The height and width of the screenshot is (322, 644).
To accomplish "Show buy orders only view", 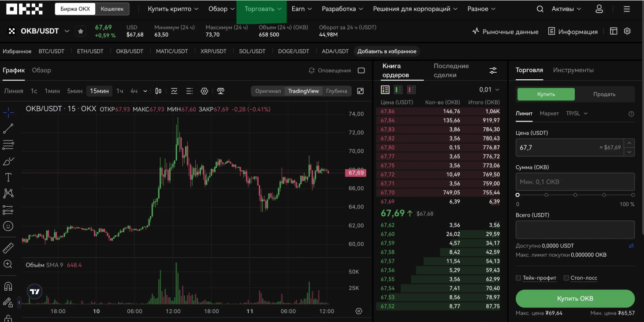I will tap(398, 90).
